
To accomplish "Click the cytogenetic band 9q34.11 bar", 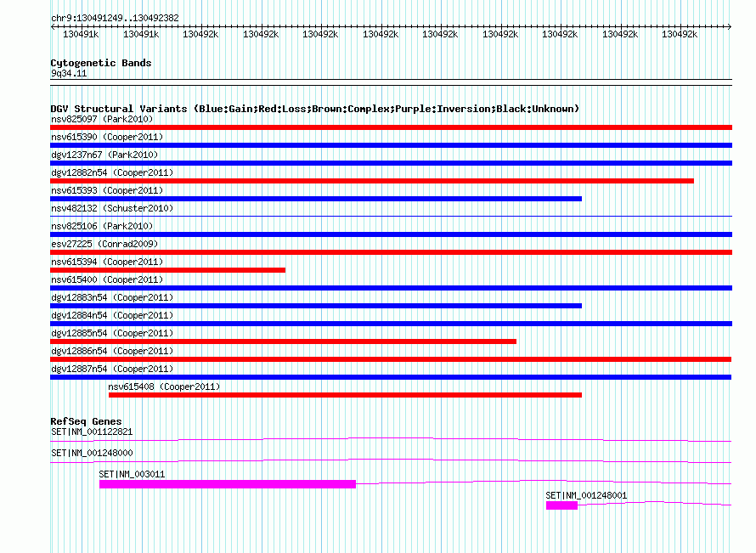I will coord(391,82).
